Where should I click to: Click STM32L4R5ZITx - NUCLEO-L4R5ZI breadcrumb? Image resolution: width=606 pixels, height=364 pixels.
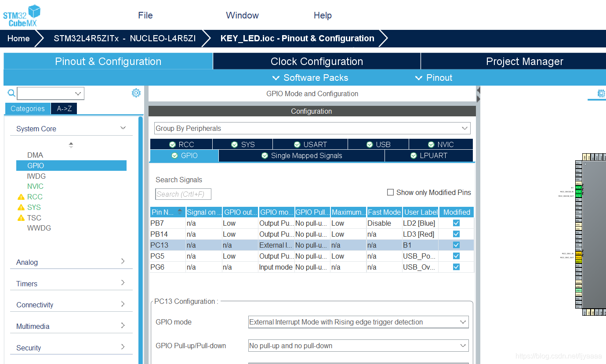(124, 38)
